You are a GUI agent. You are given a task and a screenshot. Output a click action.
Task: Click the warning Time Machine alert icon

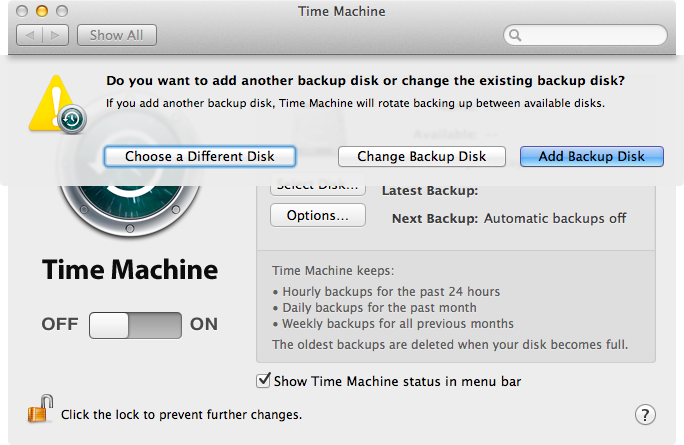tap(57, 105)
